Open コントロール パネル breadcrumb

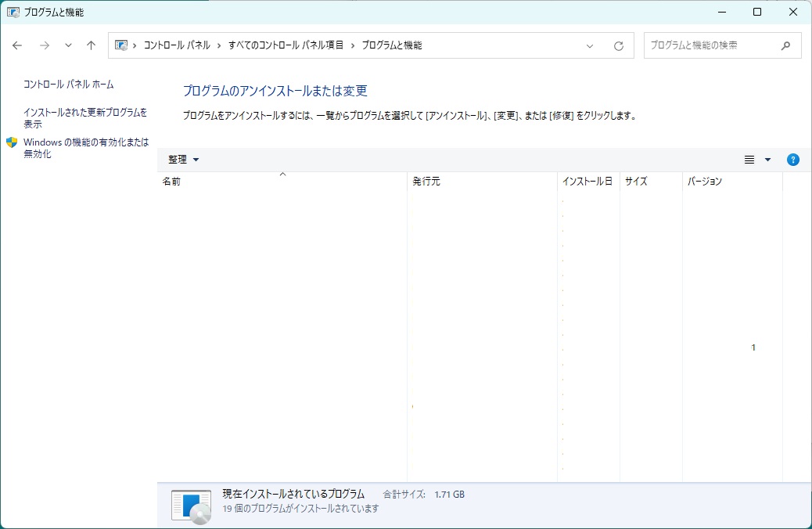[177, 45]
